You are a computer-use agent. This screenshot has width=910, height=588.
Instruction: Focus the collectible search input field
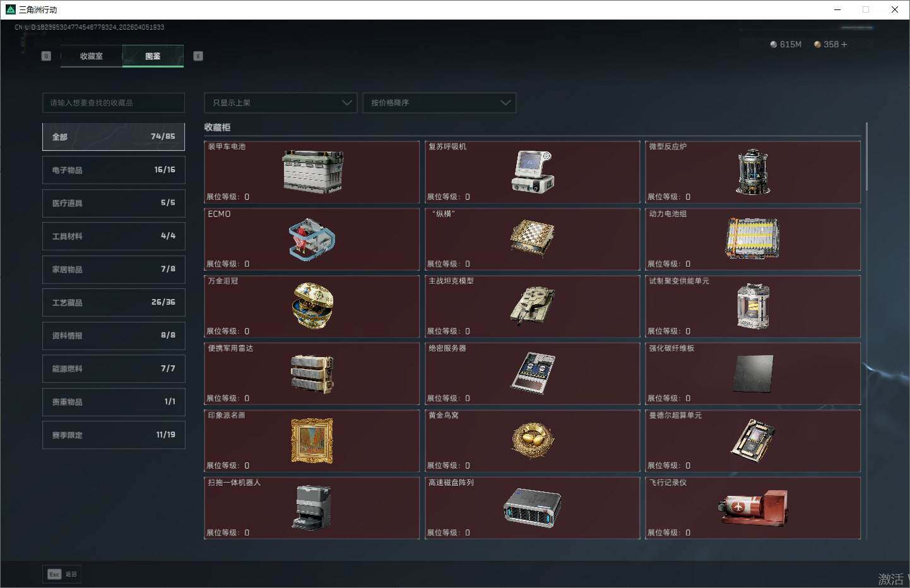click(114, 103)
